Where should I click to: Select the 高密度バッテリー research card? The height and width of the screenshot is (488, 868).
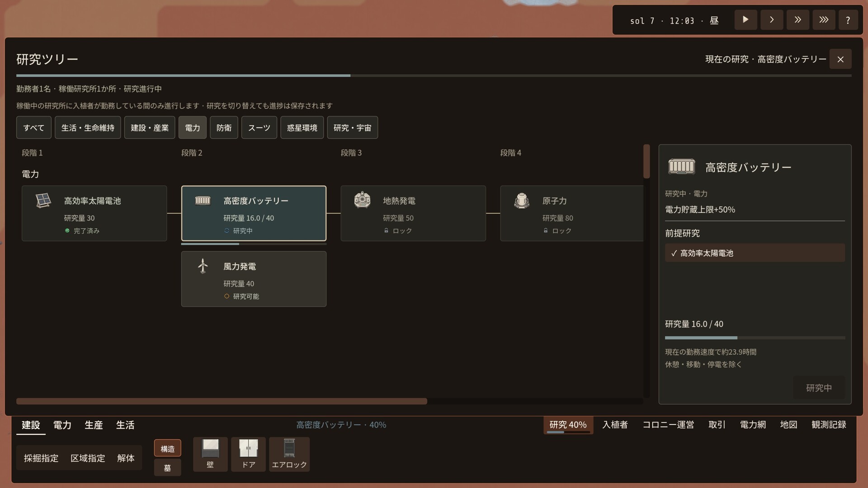[x=254, y=213]
